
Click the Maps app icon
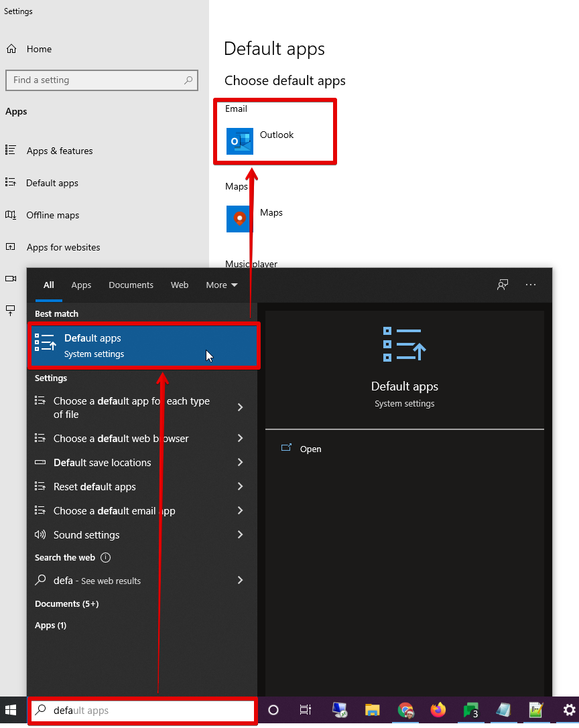click(240, 219)
